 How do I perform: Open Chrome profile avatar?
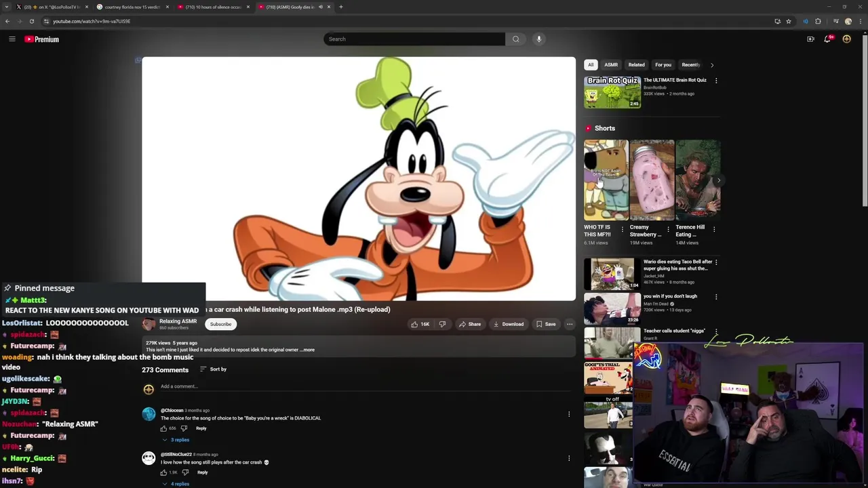pos(848,21)
